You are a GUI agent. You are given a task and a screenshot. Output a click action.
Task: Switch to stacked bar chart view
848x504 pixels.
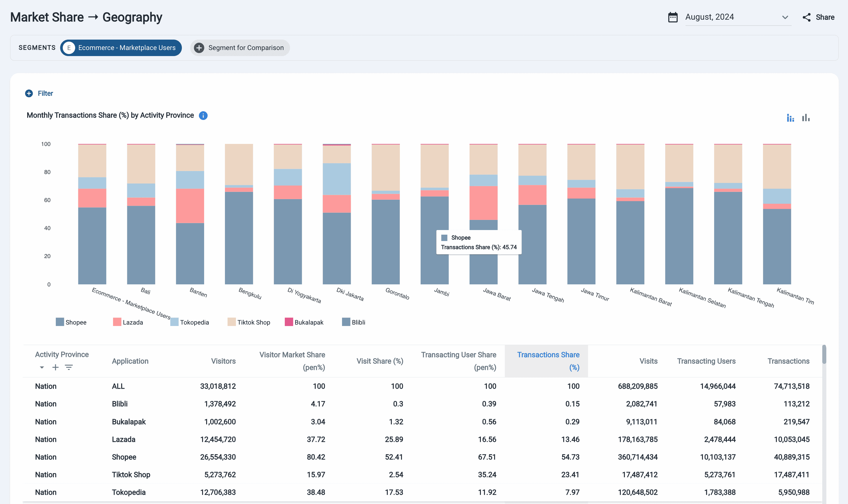point(790,118)
